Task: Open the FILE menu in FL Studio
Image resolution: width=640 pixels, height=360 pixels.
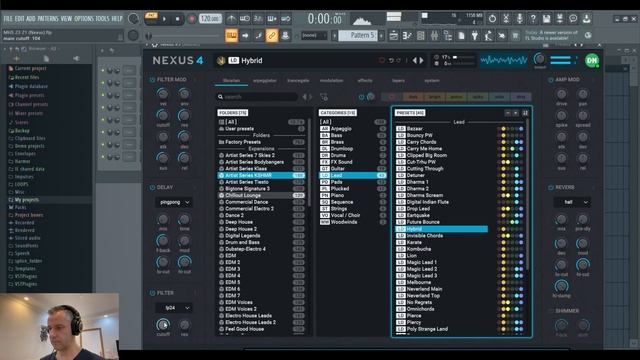Action: tap(8, 19)
